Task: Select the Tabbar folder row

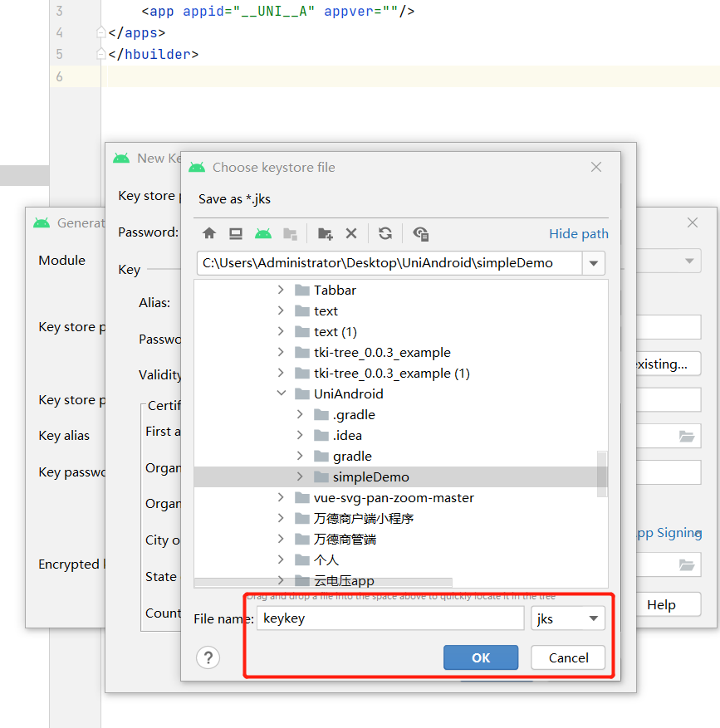Action: (400, 290)
